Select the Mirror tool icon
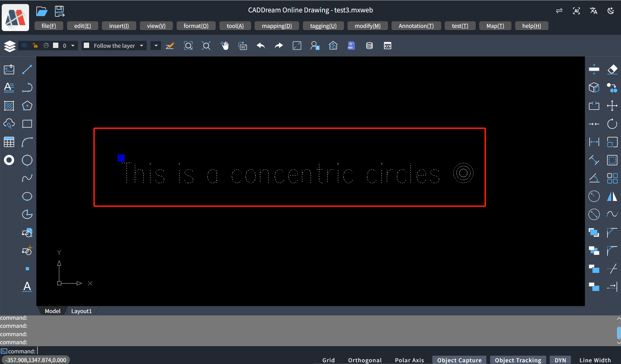621x364 pixels. (612, 196)
